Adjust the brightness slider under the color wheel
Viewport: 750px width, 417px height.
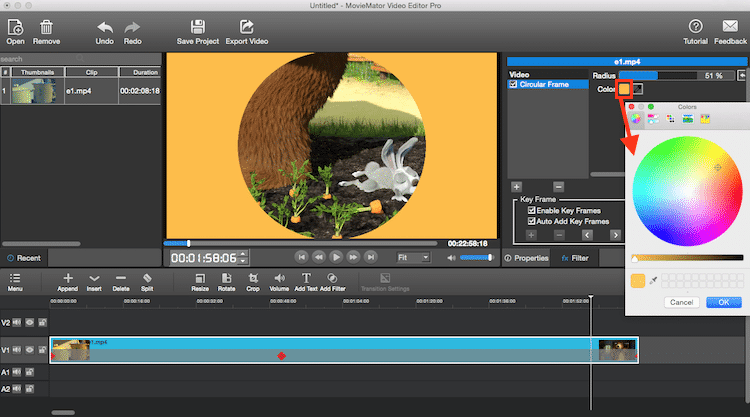coord(687,258)
